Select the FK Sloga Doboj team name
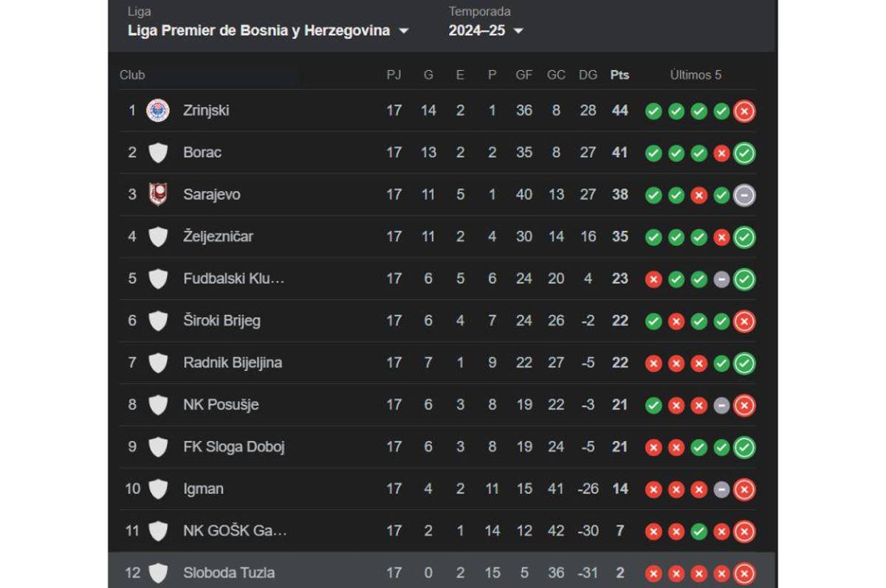 (233, 447)
